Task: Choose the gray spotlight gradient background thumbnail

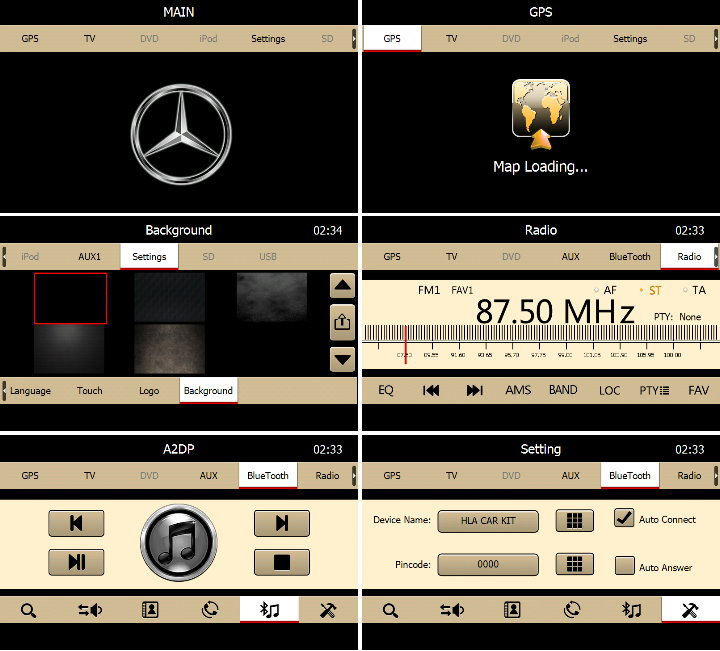Action: 69,349
